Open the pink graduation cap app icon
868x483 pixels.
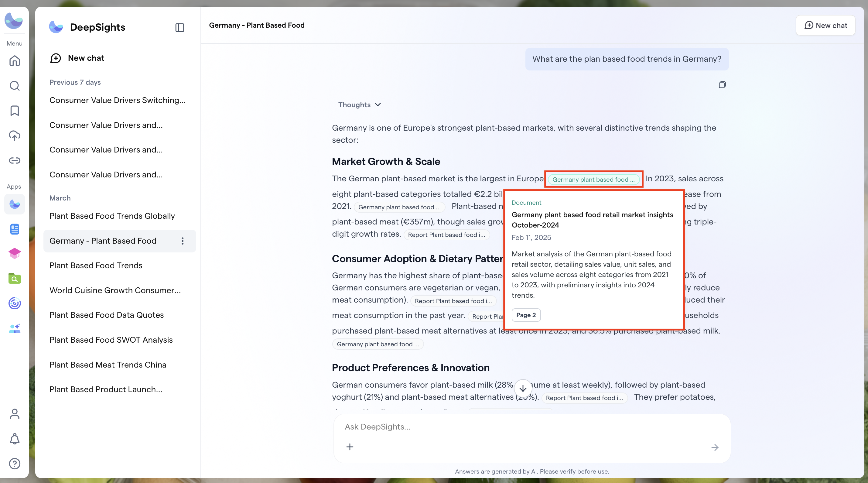tap(15, 253)
